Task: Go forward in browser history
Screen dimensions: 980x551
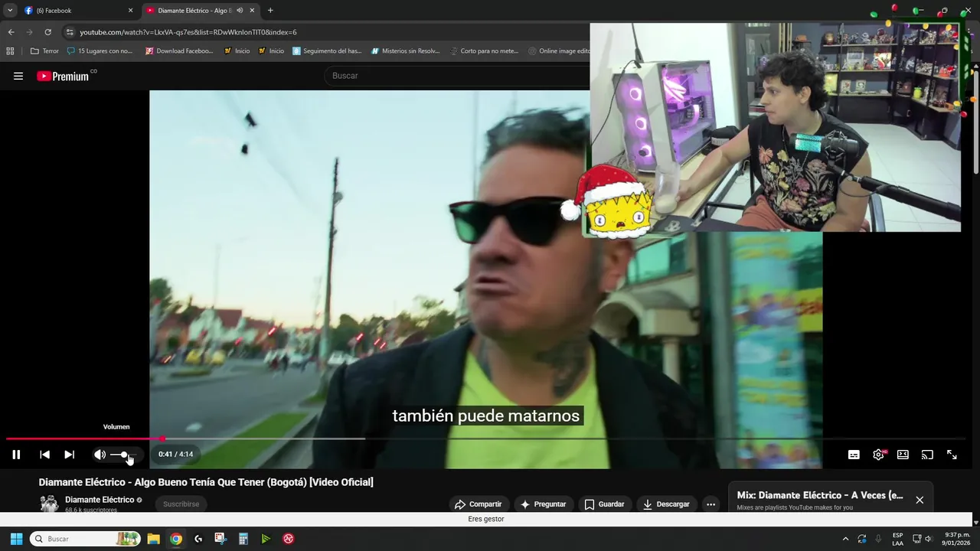Action: (x=29, y=32)
